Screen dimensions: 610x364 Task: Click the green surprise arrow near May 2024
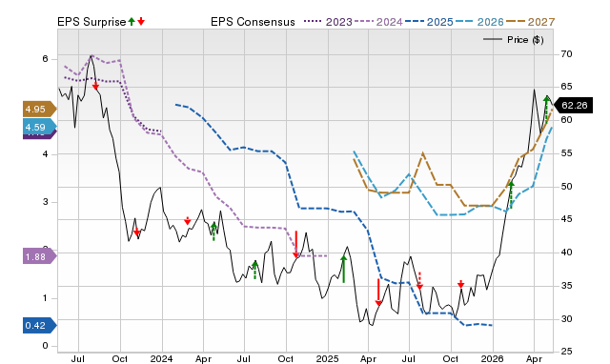coord(213,232)
